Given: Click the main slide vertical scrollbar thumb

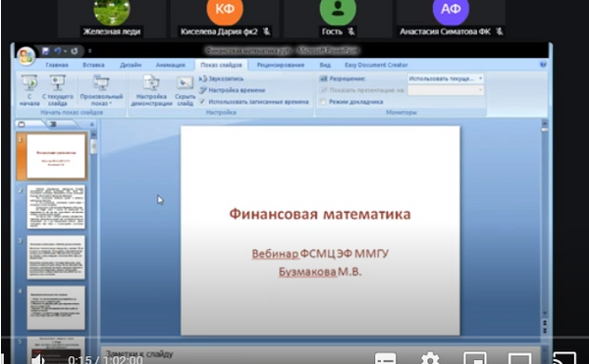Looking at the screenshot, I should (x=544, y=130).
